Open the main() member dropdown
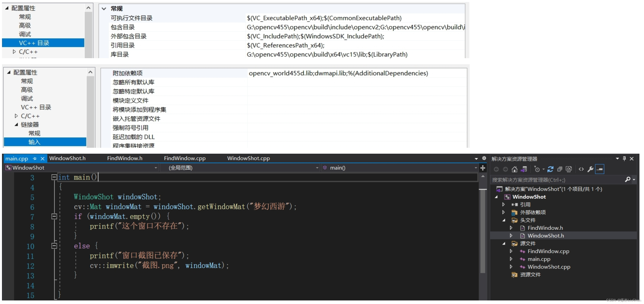Viewport: 644px width, 304px height. click(x=475, y=168)
